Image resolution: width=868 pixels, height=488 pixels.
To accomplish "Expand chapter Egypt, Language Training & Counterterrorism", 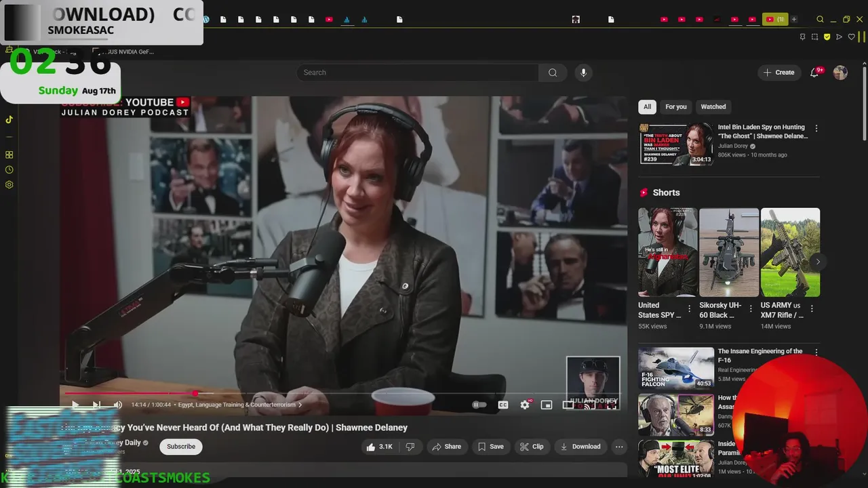I will click(240, 405).
